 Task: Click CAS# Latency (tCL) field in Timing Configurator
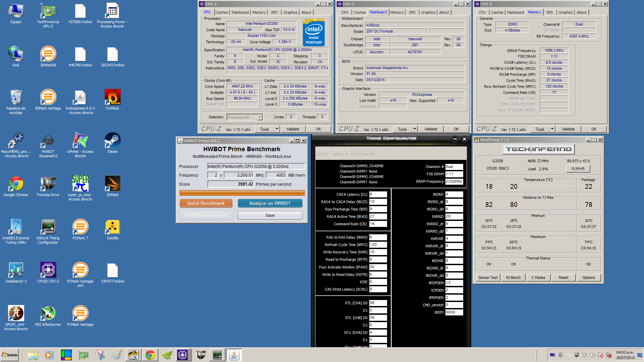[378, 194]
